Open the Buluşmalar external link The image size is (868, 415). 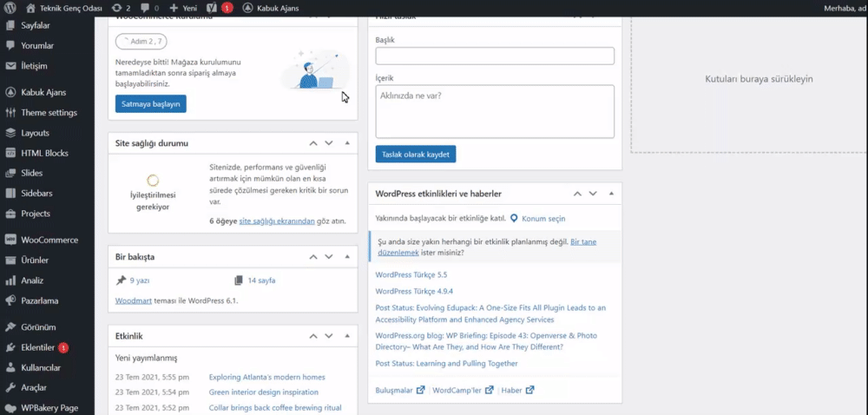399,390
